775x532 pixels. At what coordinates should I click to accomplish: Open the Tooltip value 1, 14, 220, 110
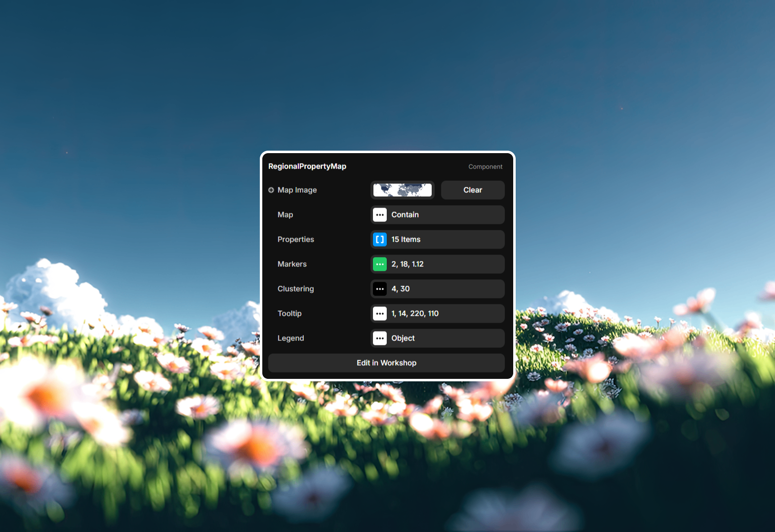coord(445,314)
